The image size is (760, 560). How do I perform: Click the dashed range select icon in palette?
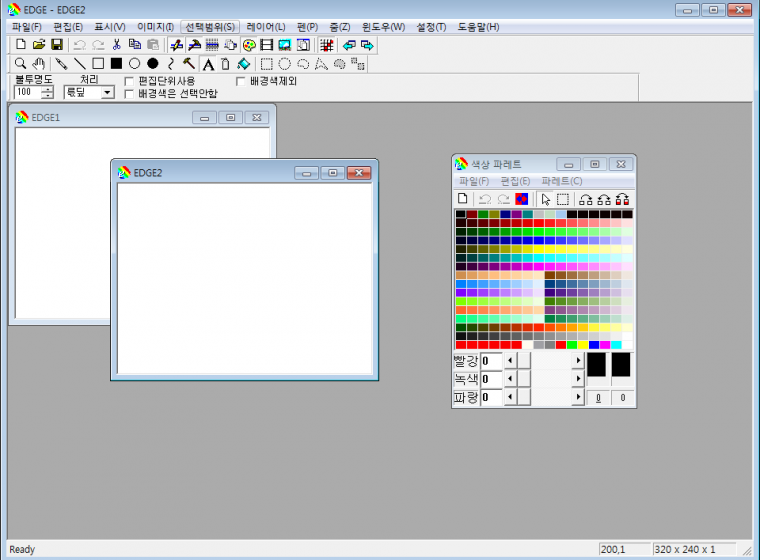(x=563, y=199)
